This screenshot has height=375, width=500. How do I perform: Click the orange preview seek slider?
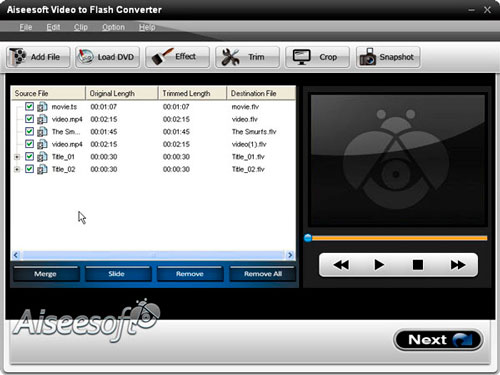pos(396,238)
